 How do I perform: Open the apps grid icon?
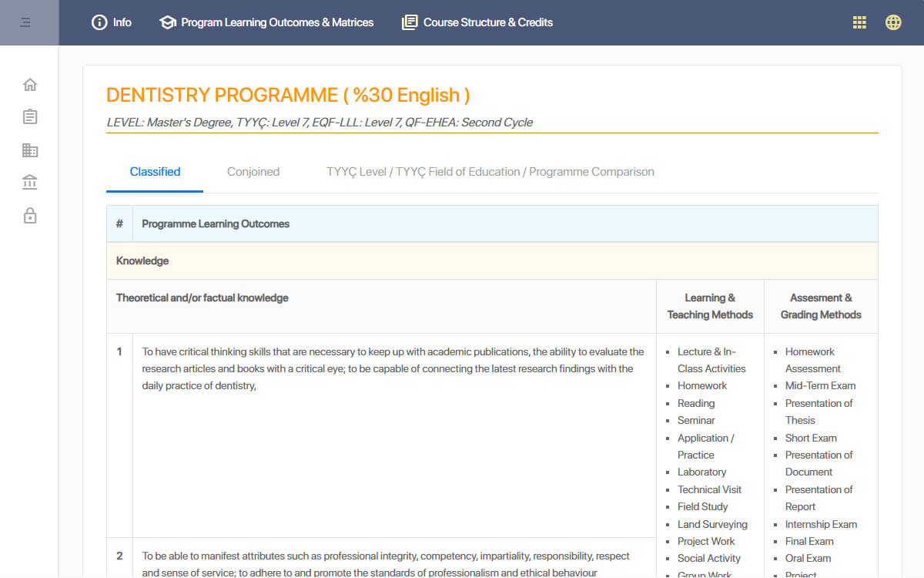(859, 22)
